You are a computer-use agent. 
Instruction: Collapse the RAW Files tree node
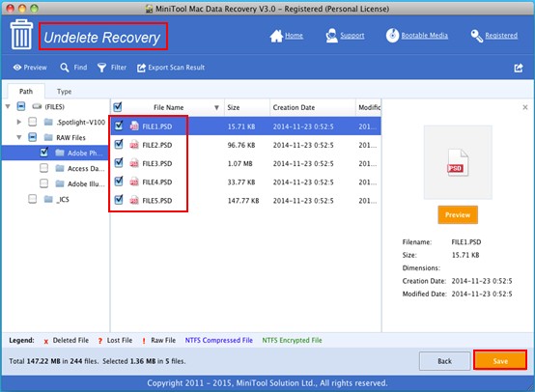point(19,137)
